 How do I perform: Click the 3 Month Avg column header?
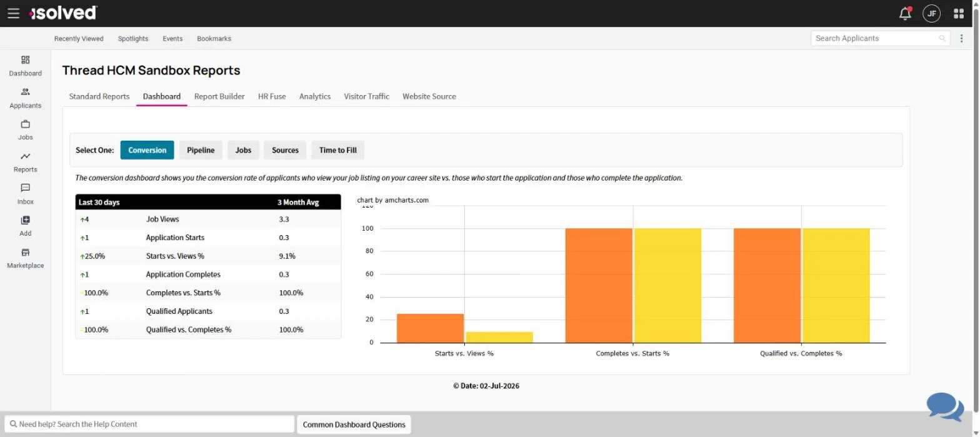point(299,203)
